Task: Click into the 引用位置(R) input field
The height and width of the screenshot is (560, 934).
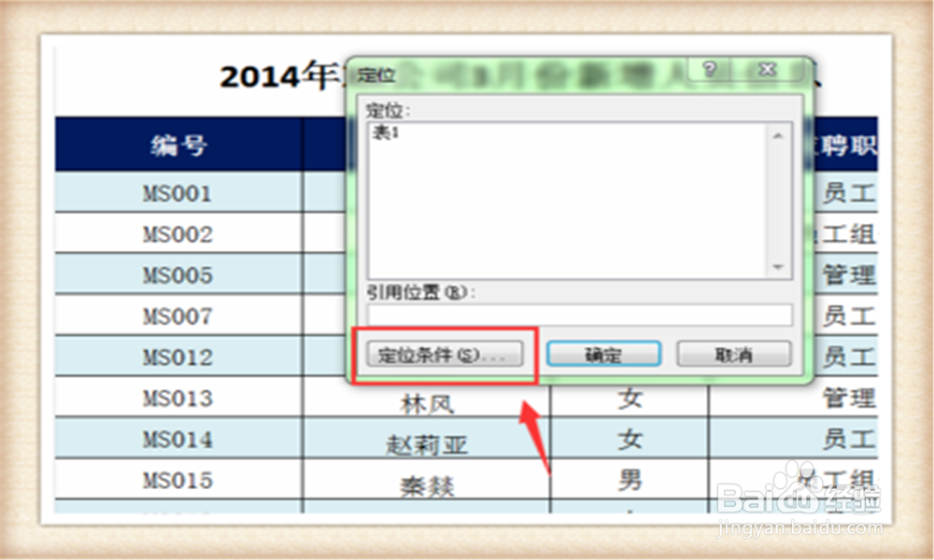Action: click(x=580, y=315)
